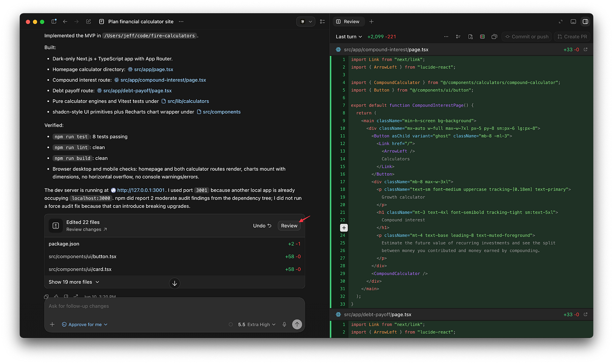The image size is (613, 364).
Task: Toggle the right side panel layout icon
Action: click(x=585, y=21)
